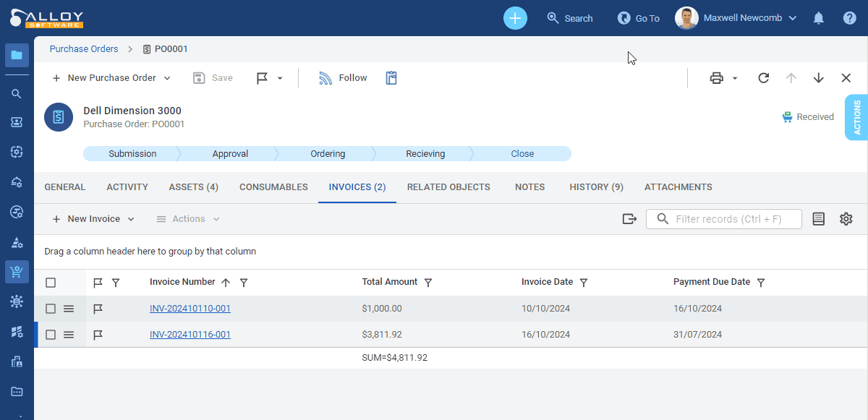Viewport: 868px width, 420px height.
Task: Click the clipboard icon next to Follow
Action: coord(391,78)
